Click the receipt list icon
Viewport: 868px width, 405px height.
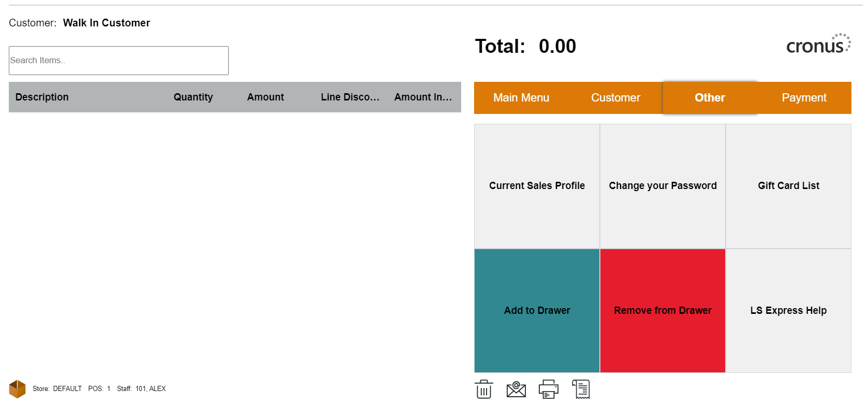coord(581,389)
